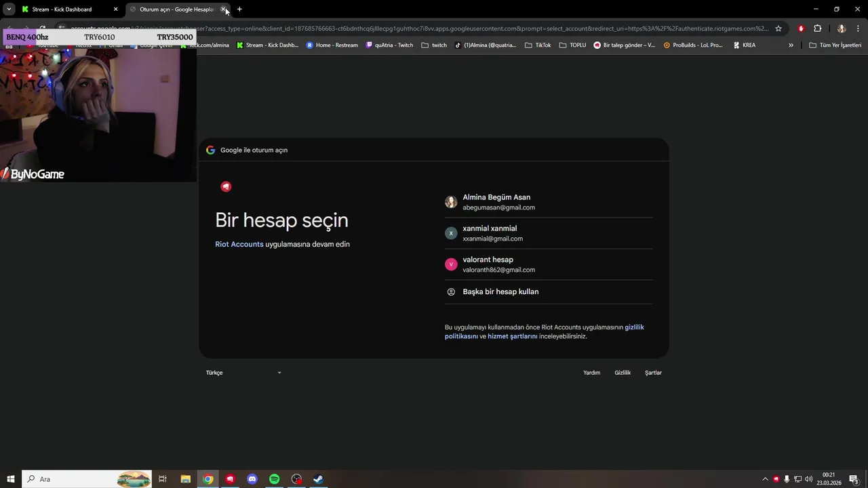The image size is (868, 488).
Task: Open the Chrome extensions puzzle icon
Action: [x=817, y=28]
